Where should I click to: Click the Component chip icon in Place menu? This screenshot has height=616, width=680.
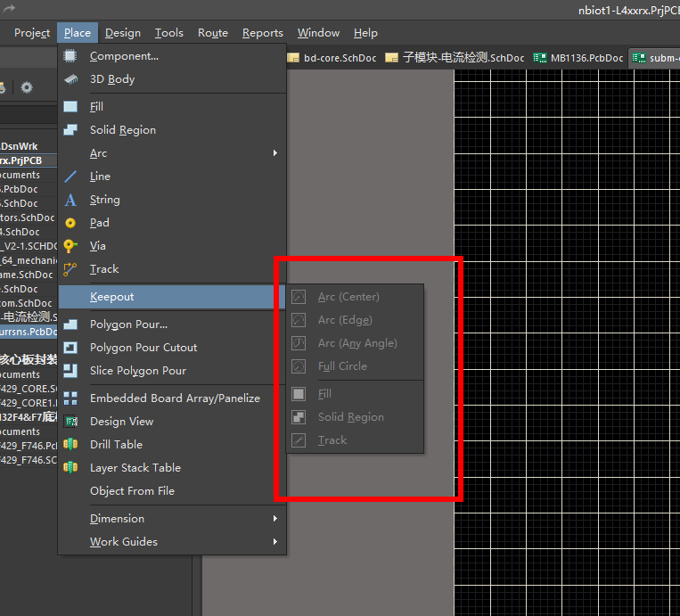coord(70,56)
